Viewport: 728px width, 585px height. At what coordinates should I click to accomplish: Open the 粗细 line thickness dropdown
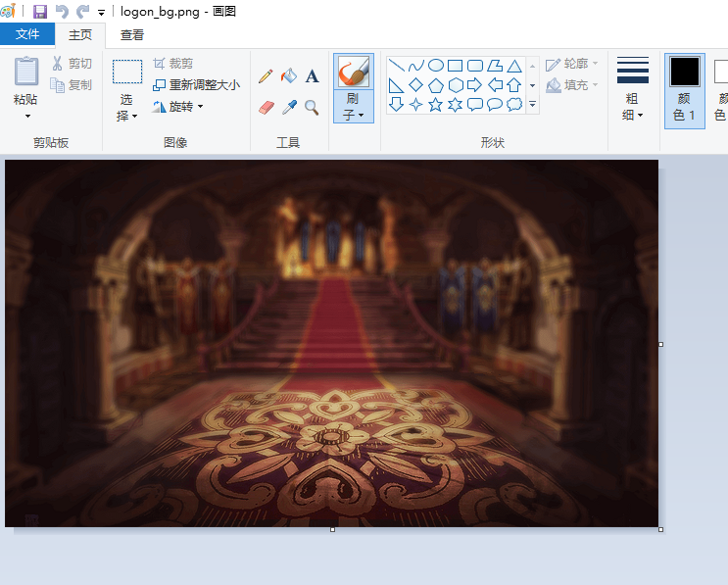pyautogui.click(x=633, y=107)
